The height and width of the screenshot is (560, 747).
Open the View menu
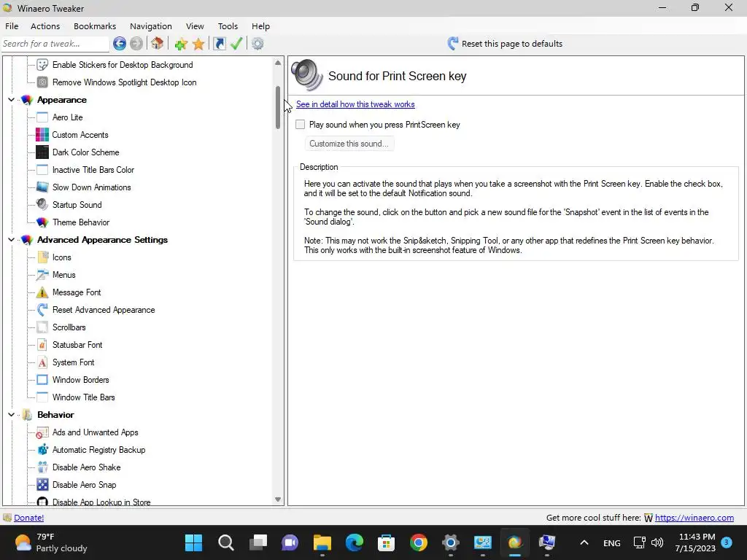pyautogui.click(x=195, y=26)
